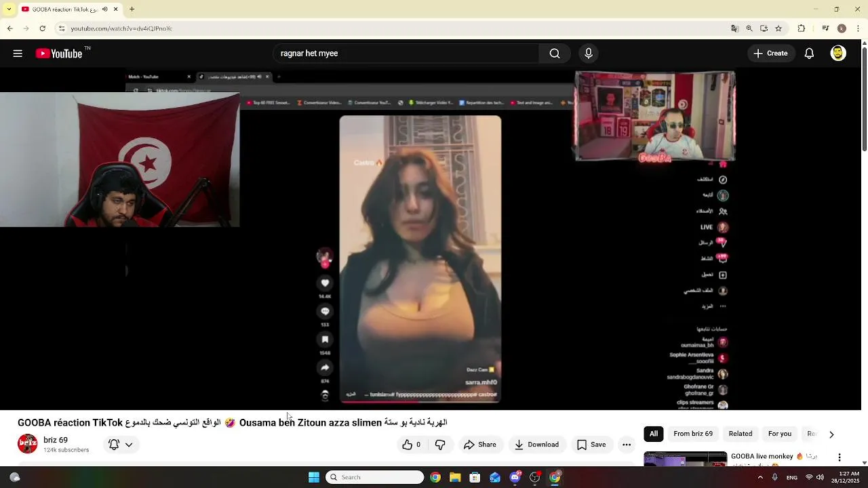This screenshot has height=488, width=868.
Task: Mute the tab via the speaker icon
Action: 104,9
